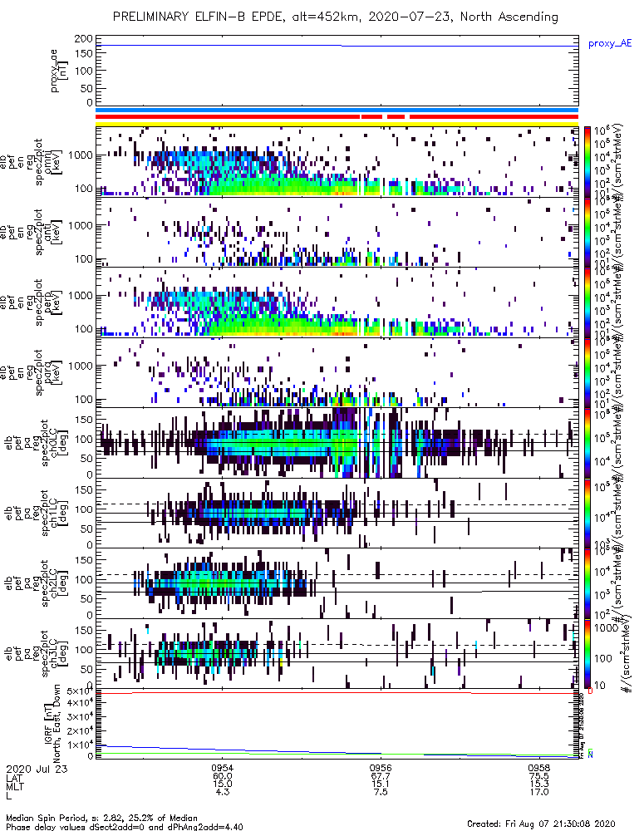Screen dimensions: 644x831
Task: Click the L value 7.5
Action: pyautogui.click(x=381, y=792)
